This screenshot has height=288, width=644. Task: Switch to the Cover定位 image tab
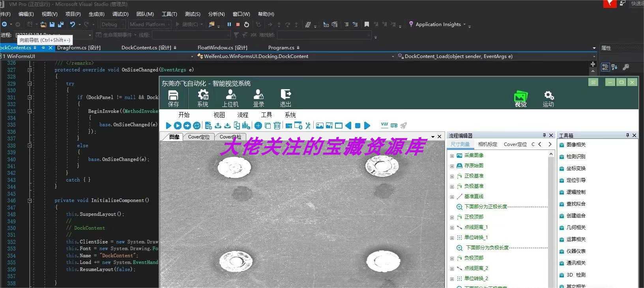click(x=199, y=137)
